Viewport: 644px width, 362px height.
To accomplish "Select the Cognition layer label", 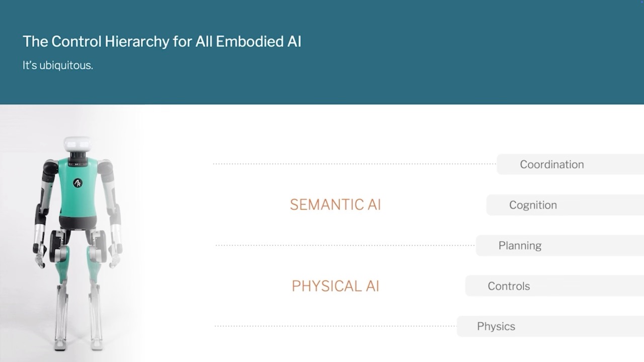I will pyautogui.click(x=533, y=205).
